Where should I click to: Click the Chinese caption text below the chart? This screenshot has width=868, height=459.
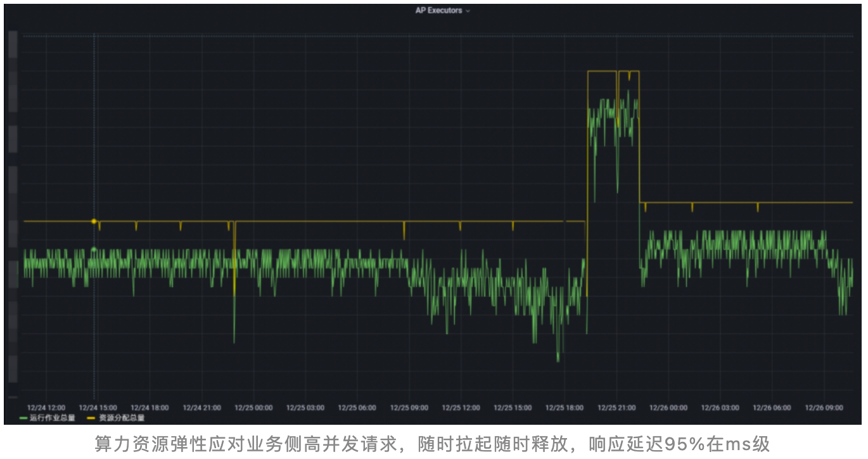tap(432, 444)
